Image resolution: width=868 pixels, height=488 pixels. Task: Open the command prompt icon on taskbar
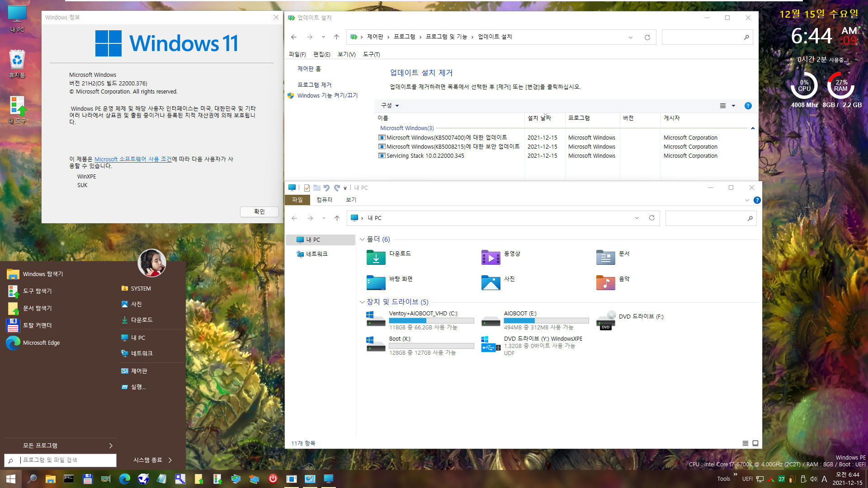69,479
